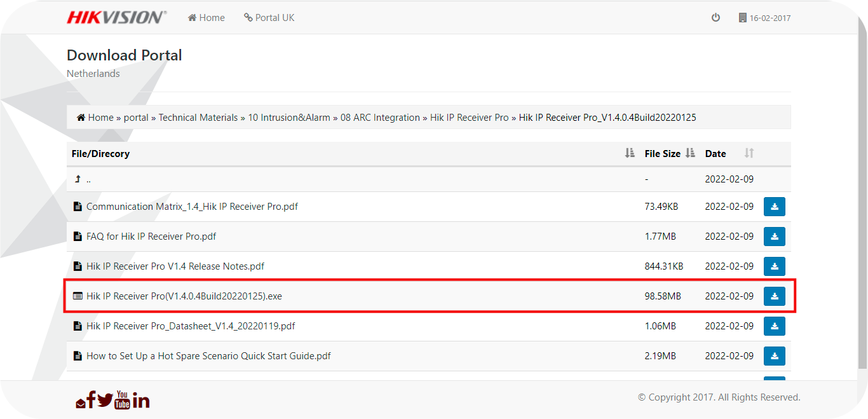868x419 pixels.
Task: Open Hikvision YouTube channel icon
Action: click(122, 399)
